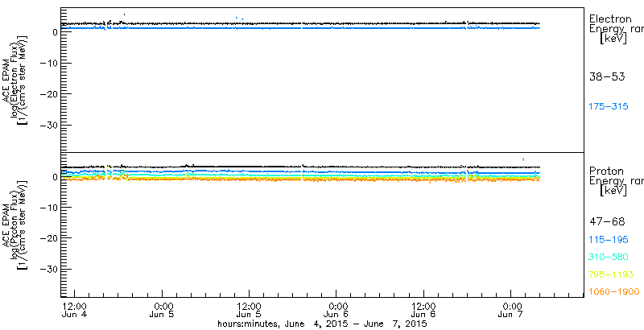Select the blue proton legend entry 115-195
The height and width of the screenshot is (330, 644).
[x=609, y=240]
